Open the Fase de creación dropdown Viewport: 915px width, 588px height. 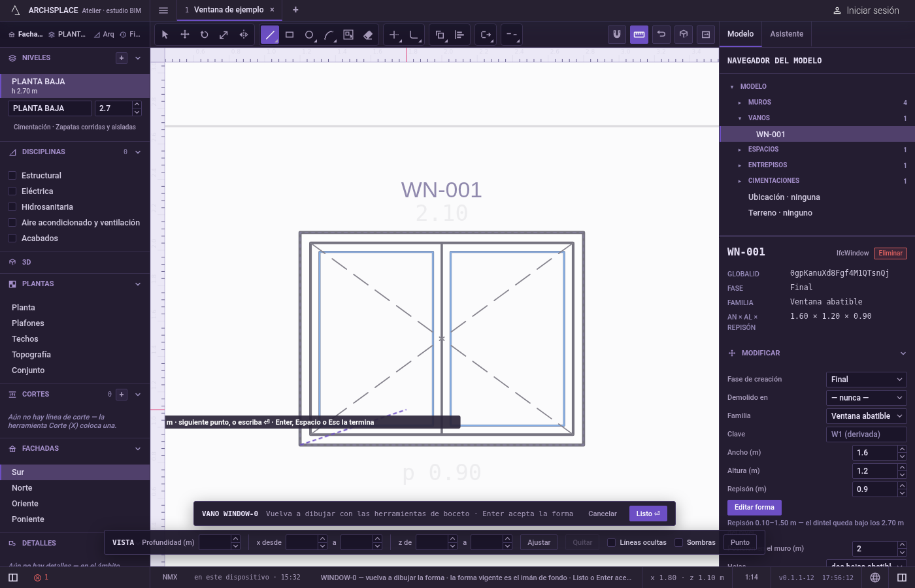867,380
